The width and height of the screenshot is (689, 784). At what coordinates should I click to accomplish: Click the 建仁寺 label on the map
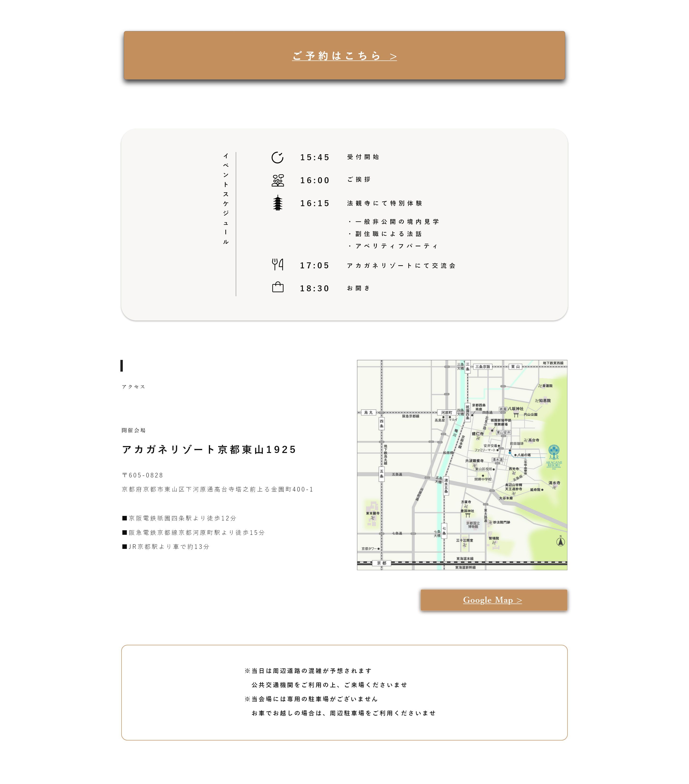[478, 434]
